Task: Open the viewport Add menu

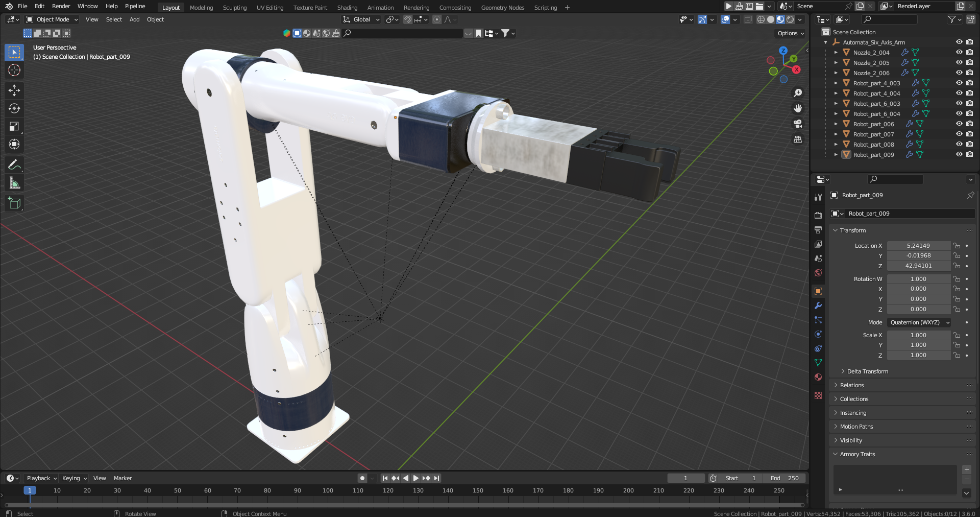Action: (x=134, y=19)
